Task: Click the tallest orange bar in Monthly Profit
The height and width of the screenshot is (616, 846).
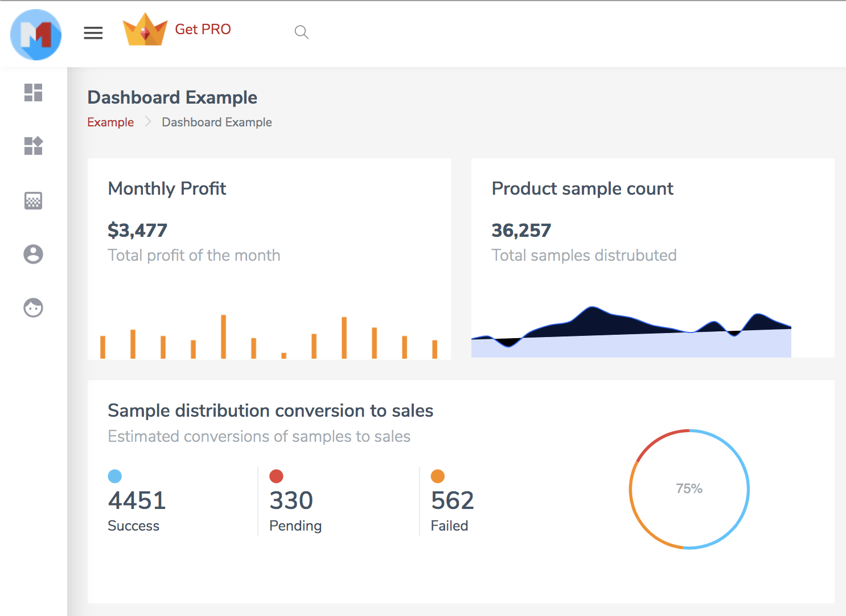Action: pos(224,336)
